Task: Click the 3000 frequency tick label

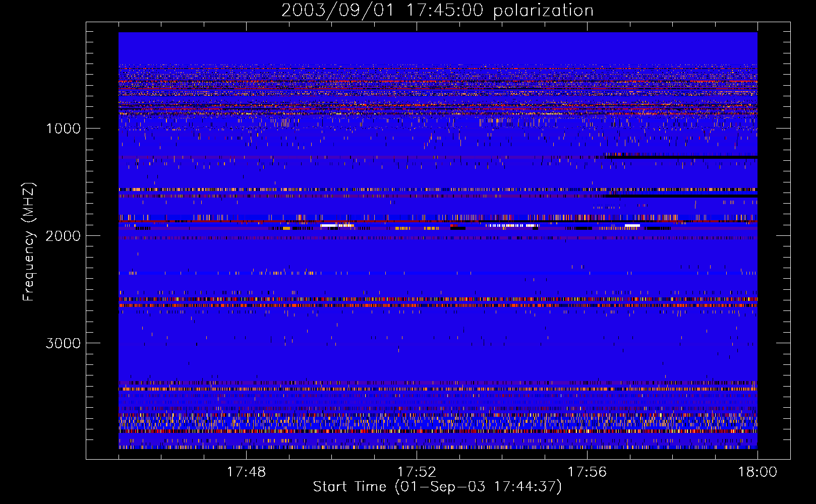Action: (63, 343)
